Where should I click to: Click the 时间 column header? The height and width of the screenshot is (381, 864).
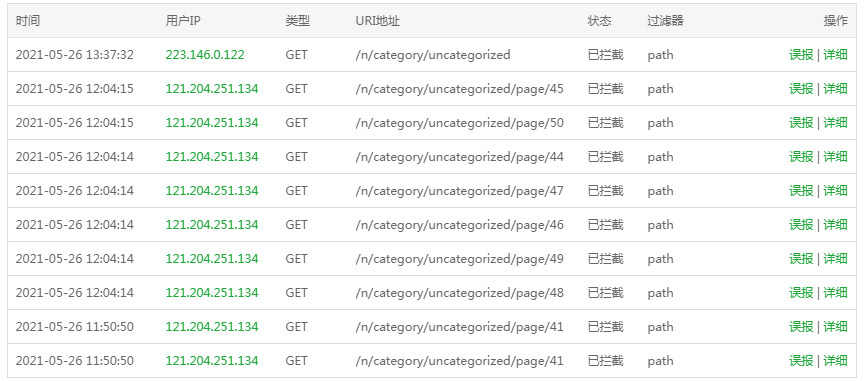(x=28, y=21)
